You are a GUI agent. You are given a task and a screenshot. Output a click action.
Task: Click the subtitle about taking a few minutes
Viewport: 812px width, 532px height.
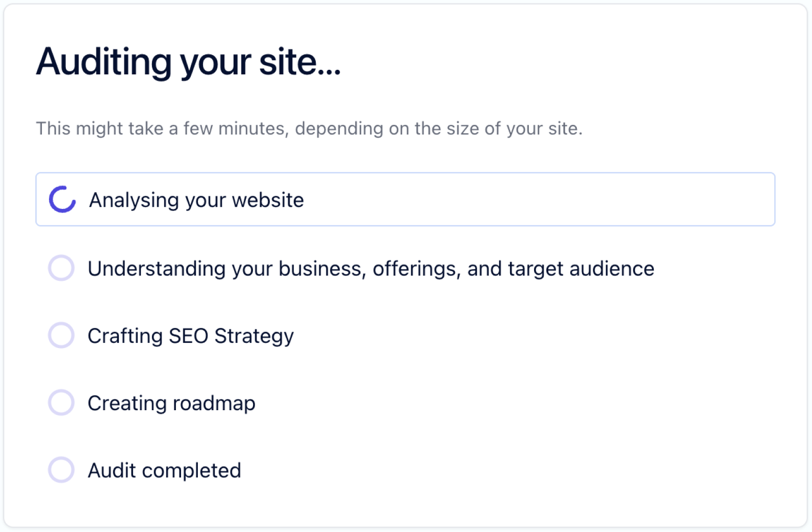[x=309, y=128]
